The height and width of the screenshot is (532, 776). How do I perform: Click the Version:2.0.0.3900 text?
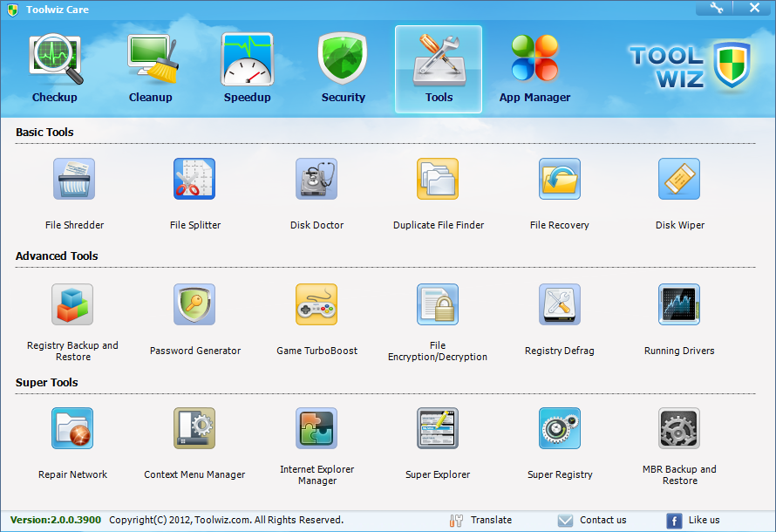pos(56,520)
